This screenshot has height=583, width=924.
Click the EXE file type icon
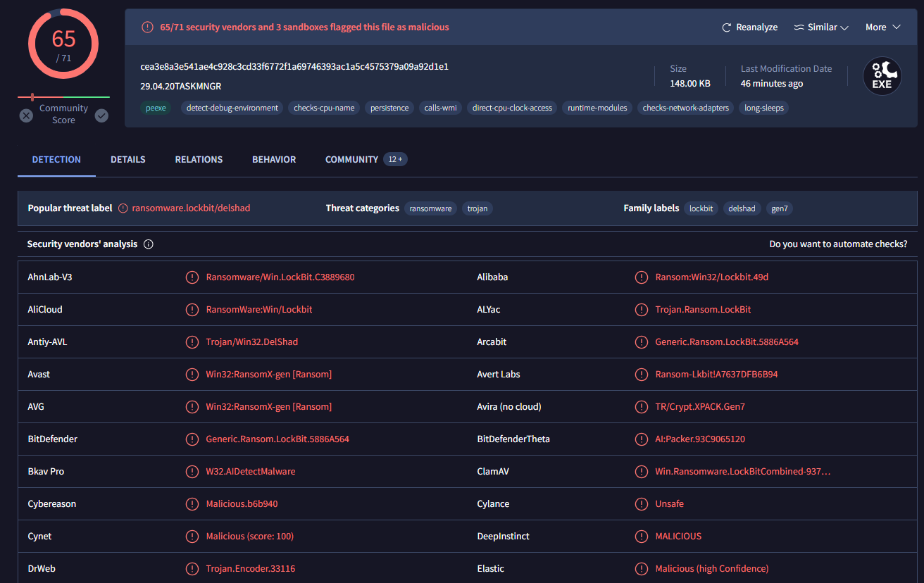(x=882, y=76)
